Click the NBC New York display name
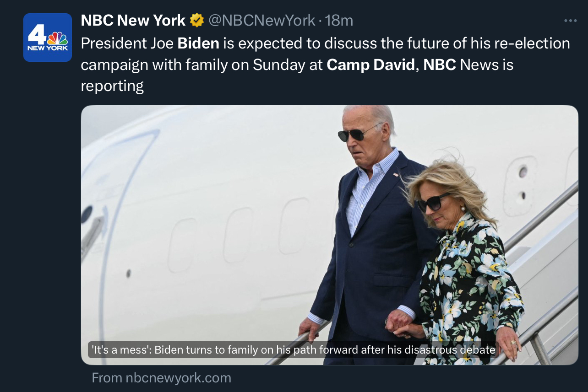Screen dimensions: 588x392 [x=133, y=20]
